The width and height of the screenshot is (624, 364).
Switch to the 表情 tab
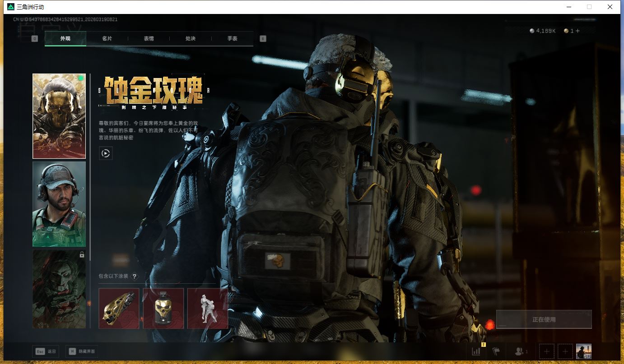click(149, 39)
